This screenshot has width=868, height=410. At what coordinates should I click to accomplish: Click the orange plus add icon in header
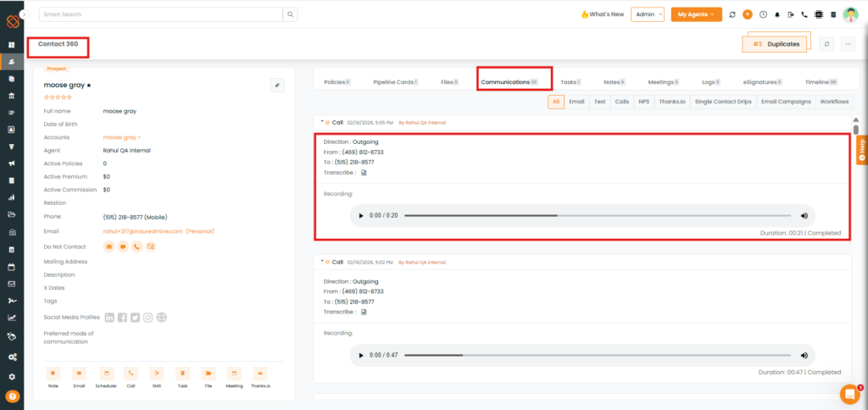click(x=747, y=14)
